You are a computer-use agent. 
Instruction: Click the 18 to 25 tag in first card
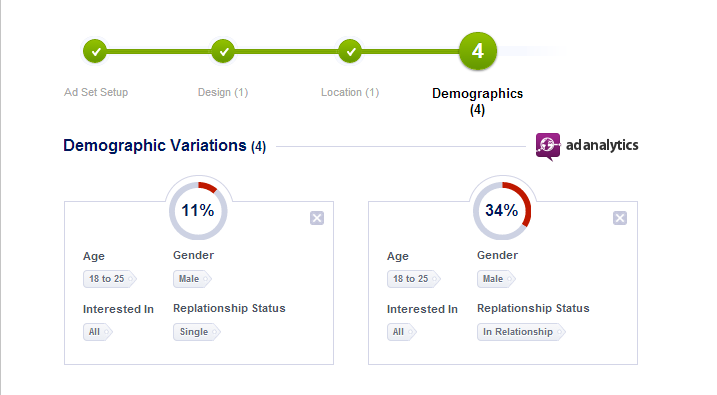109,279
